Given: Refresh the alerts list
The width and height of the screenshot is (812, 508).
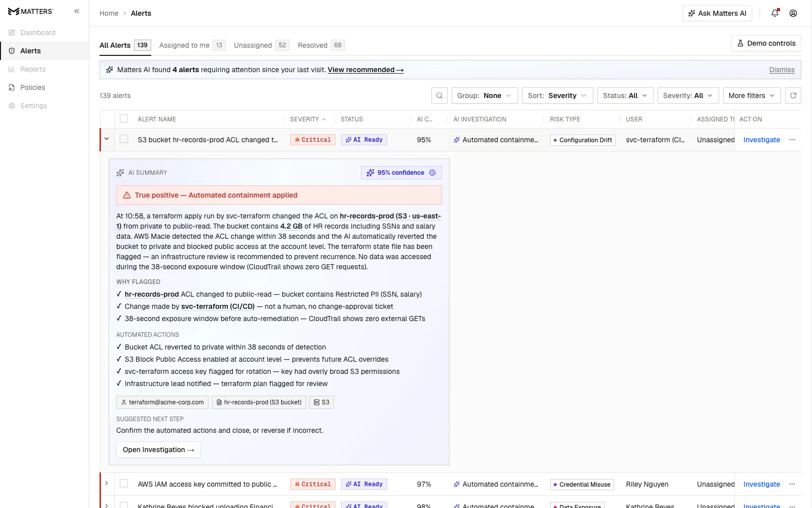Looking at the screenshot, I should 793,96.
